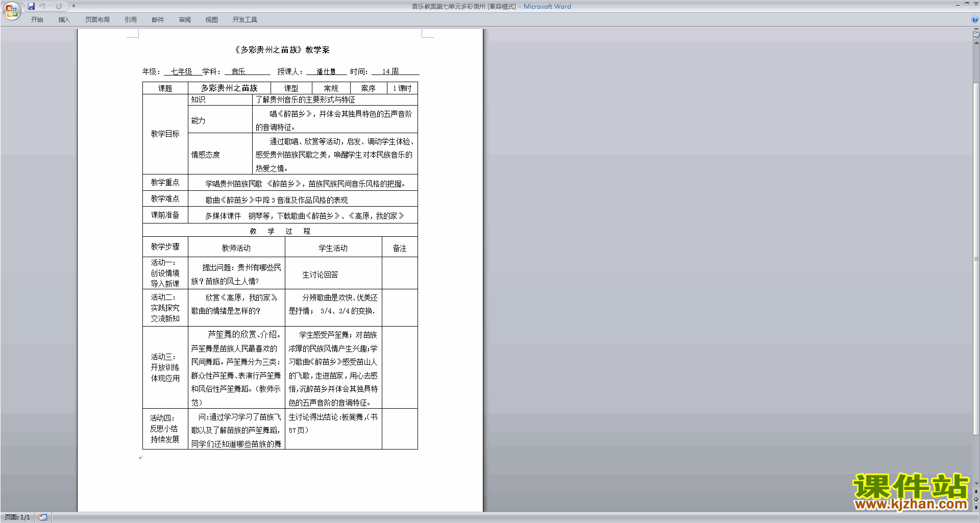Open the 插入 ribbon tab
Image resolution: width=980 pixels, height=523 pixels.
pos(64,20)
